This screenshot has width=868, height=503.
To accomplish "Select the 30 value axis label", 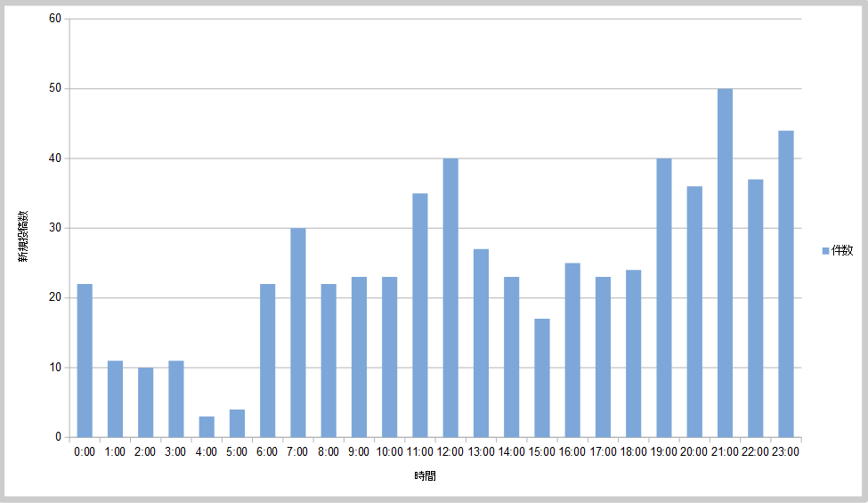I will 54,228.
